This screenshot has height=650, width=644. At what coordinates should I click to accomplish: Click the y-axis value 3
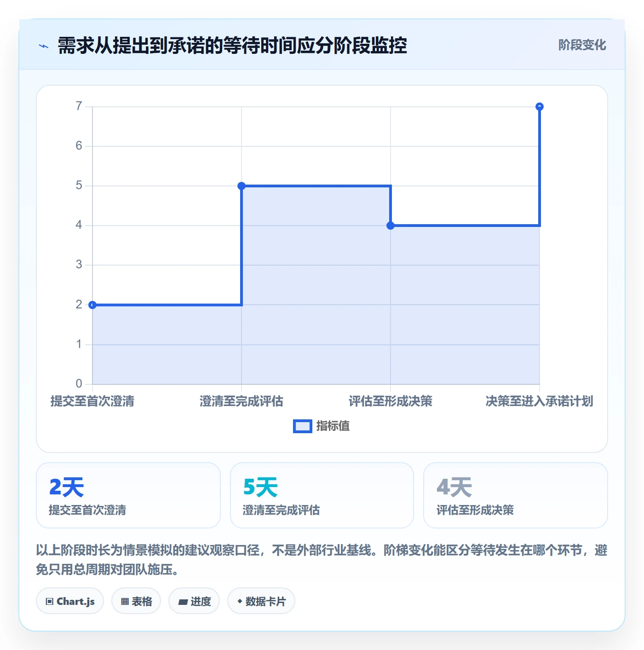point(79,265)
